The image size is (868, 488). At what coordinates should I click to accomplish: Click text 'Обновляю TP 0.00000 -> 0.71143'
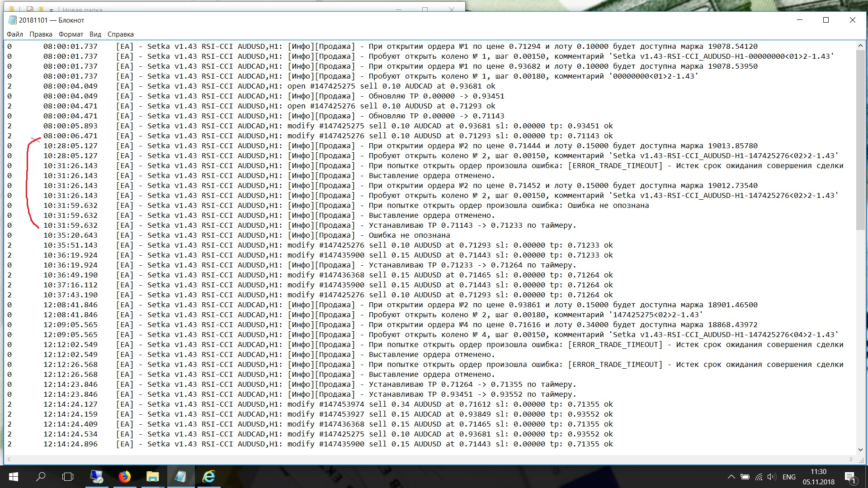(x=436, y=116)
